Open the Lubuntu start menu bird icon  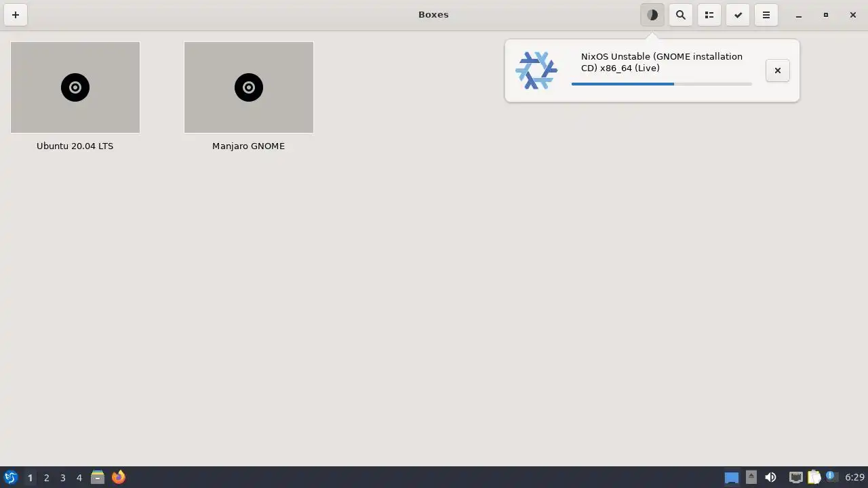[x=11, y=477]
